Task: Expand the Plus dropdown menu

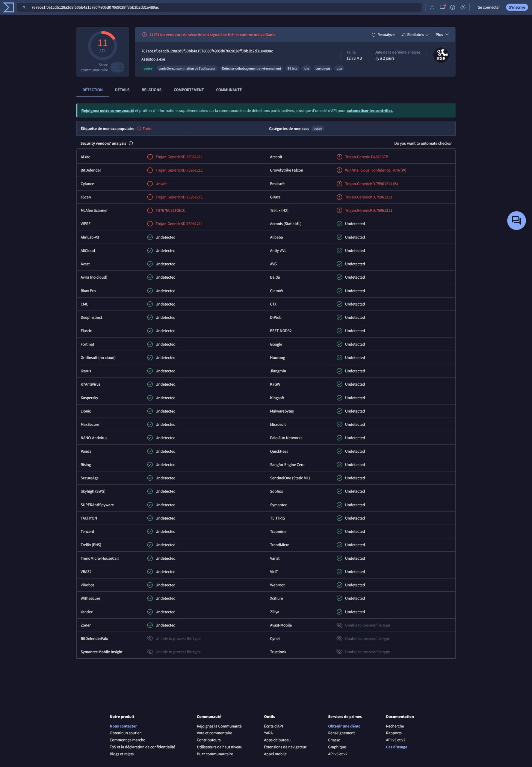Action: pos(442,35)
